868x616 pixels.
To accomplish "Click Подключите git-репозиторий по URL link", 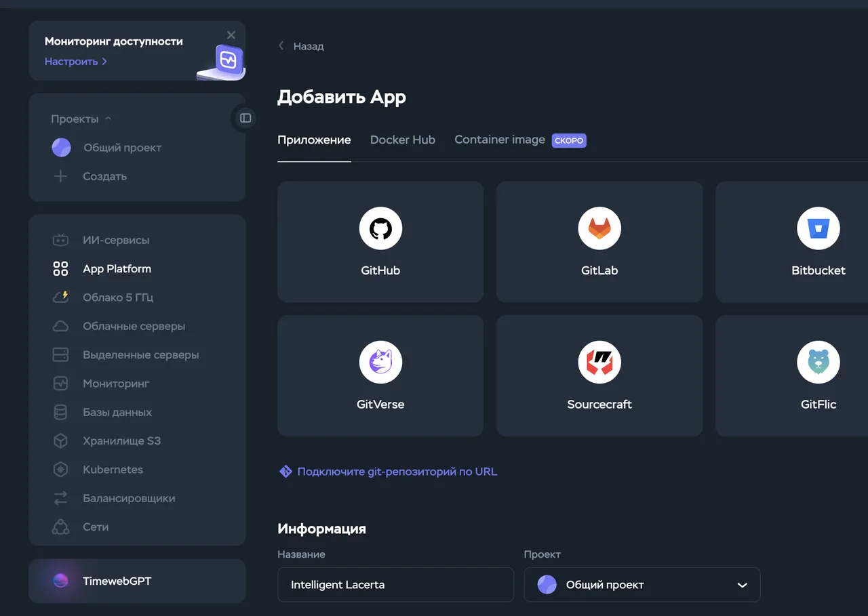I will click(x=397, y=472).
